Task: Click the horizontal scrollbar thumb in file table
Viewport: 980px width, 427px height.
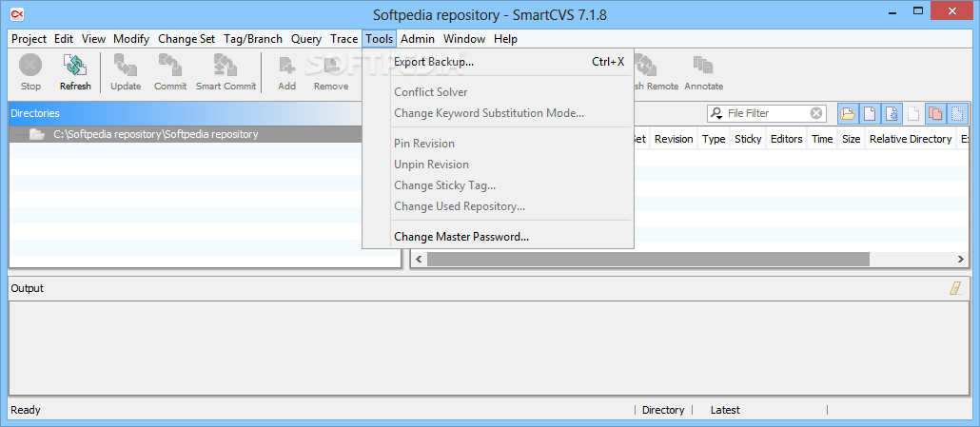Action: point(648,259)
